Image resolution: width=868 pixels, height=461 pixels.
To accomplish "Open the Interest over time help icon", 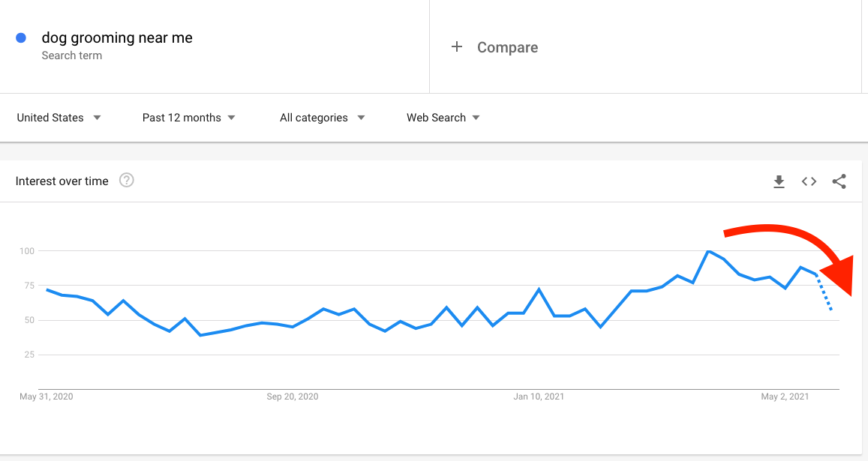I will pos(127,181).
